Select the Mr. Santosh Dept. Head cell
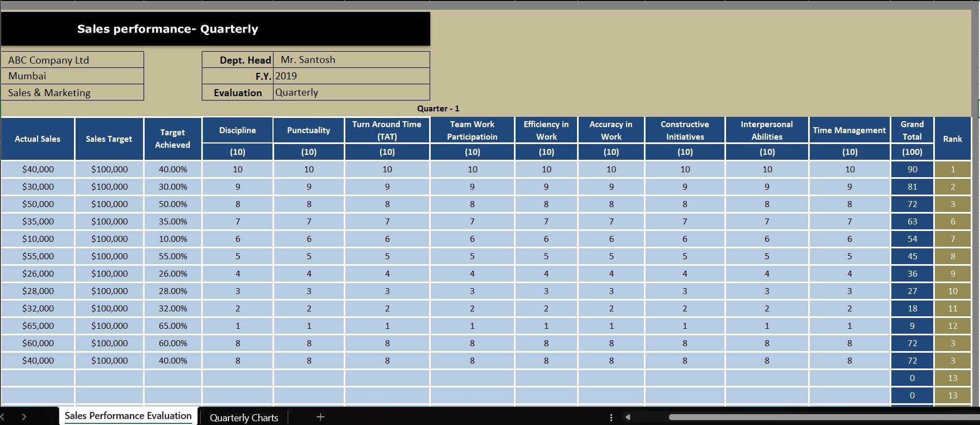This screenshot has height=425, width=980. tap(351, 60)
